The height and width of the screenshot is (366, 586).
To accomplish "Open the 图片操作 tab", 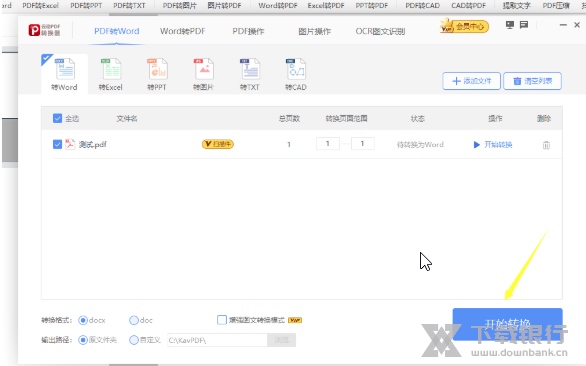I will [314, 31].
